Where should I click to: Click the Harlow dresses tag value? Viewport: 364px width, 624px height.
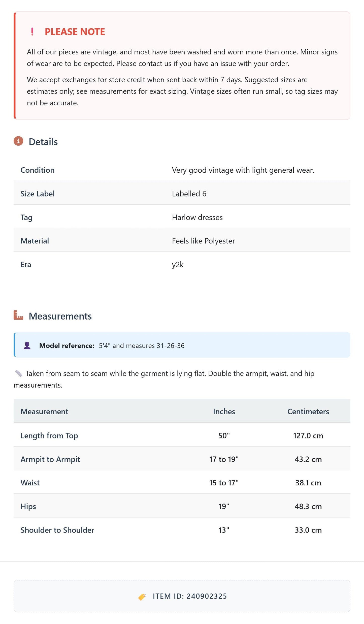point(197,217)
